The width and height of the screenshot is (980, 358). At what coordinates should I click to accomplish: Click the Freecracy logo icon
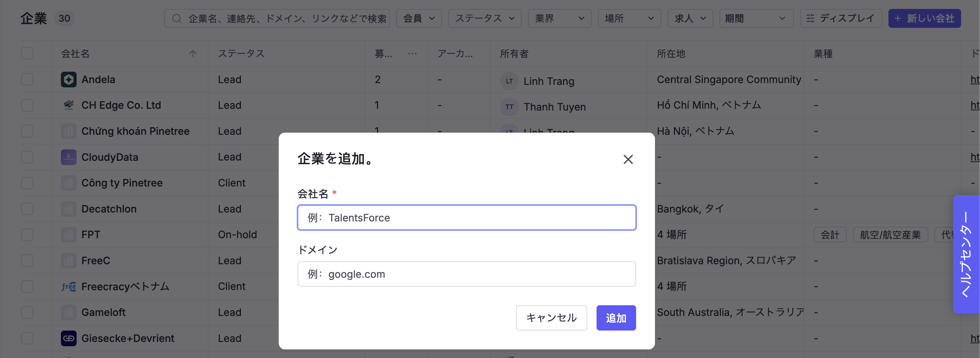68,286
